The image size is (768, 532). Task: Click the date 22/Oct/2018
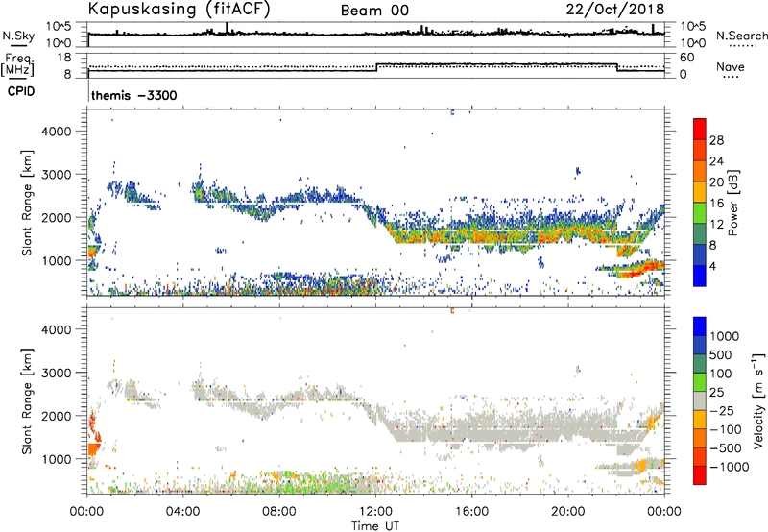[x=615, y=10]
